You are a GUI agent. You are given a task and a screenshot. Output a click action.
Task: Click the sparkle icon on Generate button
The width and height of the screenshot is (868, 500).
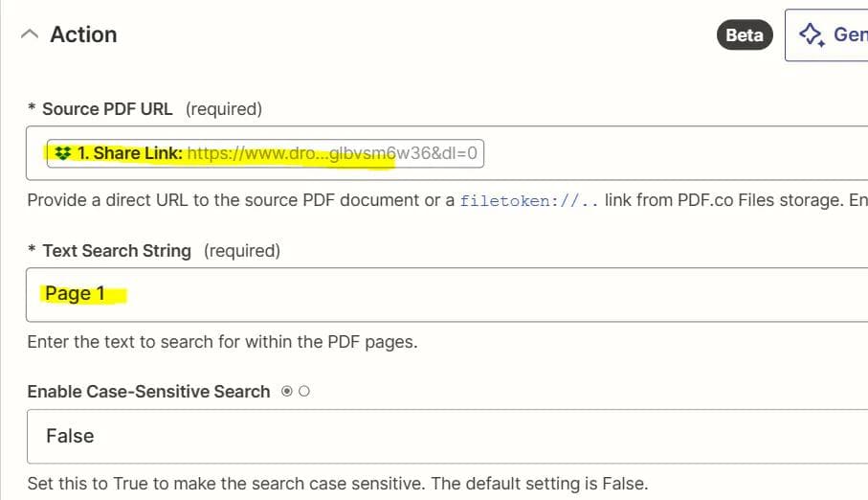[812, 35]
